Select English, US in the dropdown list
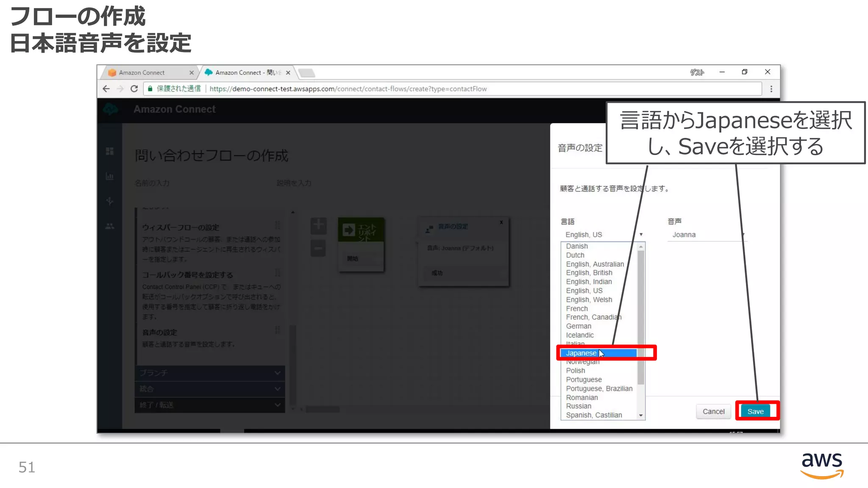The width and height of the screenshot is (868, 488). pyautogui.click(x=598, y=291)
